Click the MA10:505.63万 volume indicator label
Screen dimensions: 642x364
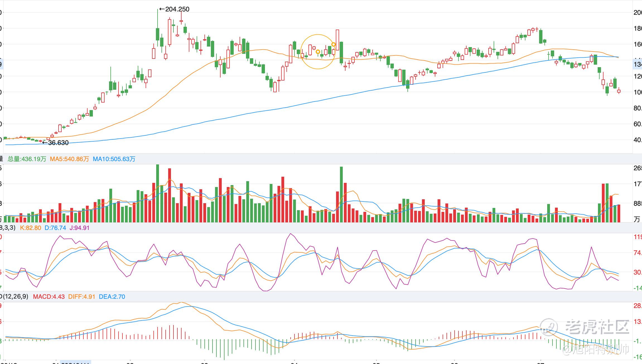coord(114,159)
